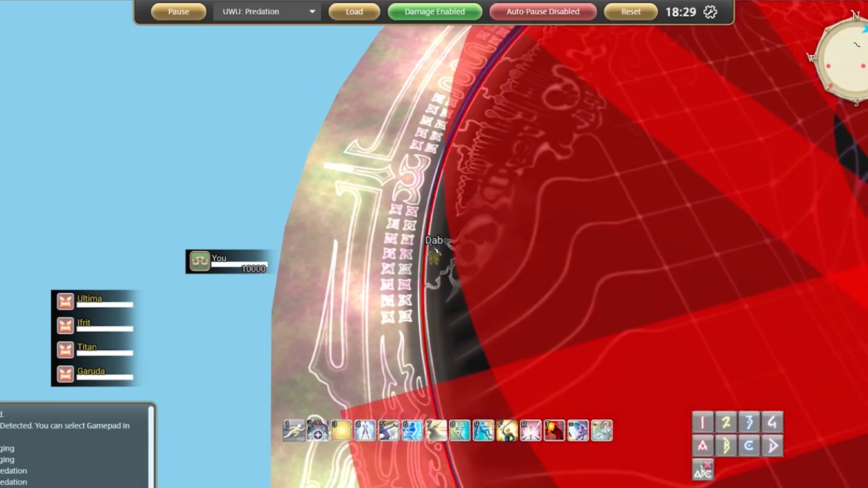Activate the hotbar skill bound to R
The width and height of the screenshot is (868, 488).
pos(530,430)
